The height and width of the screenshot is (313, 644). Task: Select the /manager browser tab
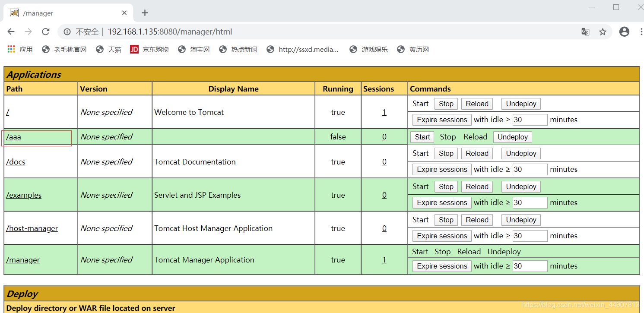(x=68, y=13)
